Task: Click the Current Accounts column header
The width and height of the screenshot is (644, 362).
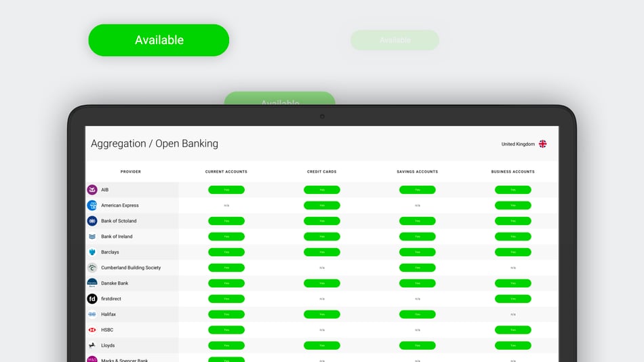Action: point(226,172)
